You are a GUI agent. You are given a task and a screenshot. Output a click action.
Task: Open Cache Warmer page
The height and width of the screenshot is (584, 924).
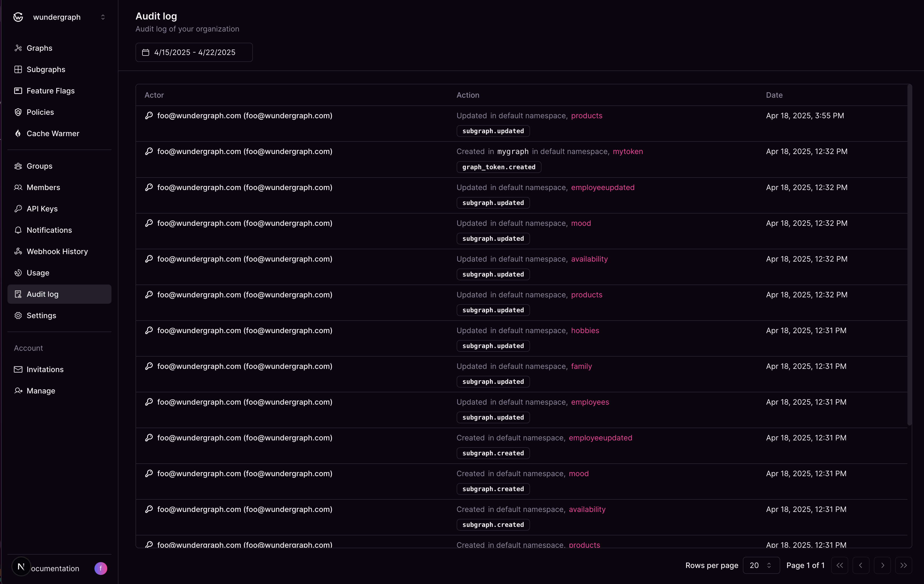pos(59,133)
